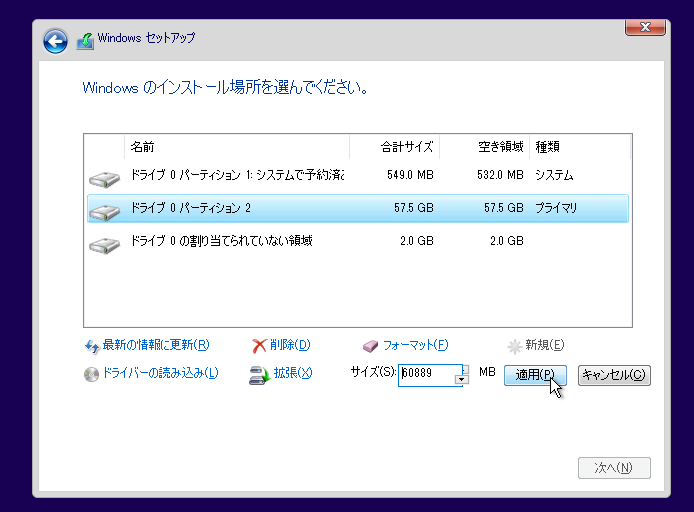Image resolution: width=694 pixels, height=512 pixels.
Task: Select row ドライブ 0 パーティション 1
Action: (358, 175)
